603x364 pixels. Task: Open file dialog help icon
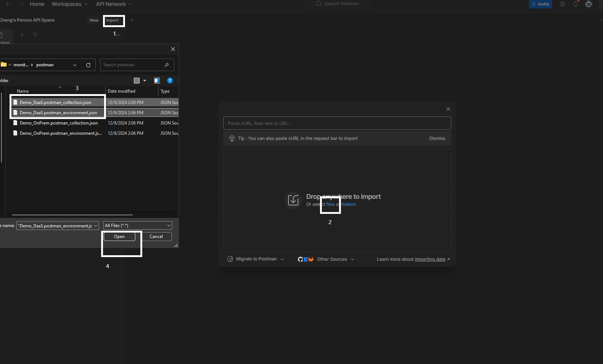click(x=170, y=81)
